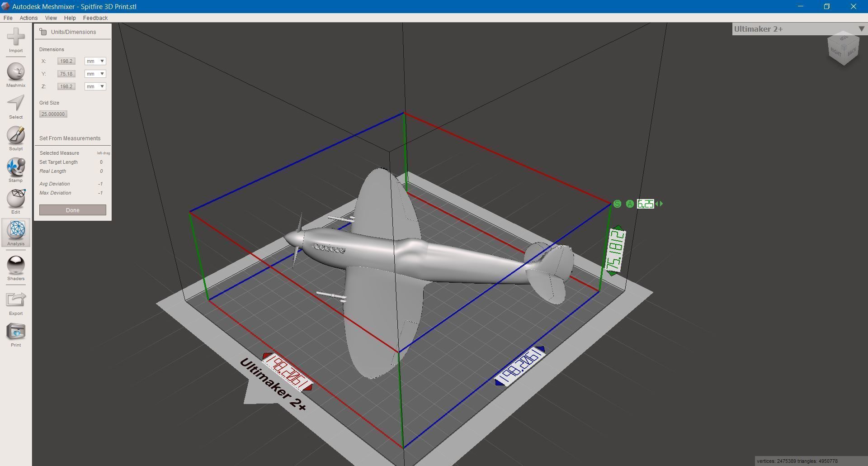868x466 pixels.
Task: Click the green A handle near the height measure
Action: (630, 204)
